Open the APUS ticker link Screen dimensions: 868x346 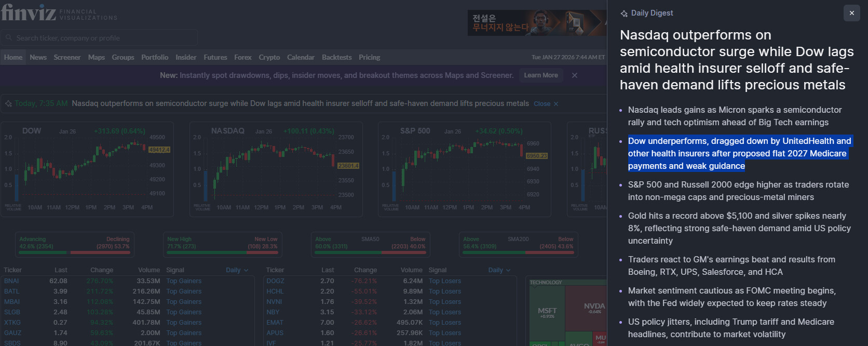click(x=275, y=333)
